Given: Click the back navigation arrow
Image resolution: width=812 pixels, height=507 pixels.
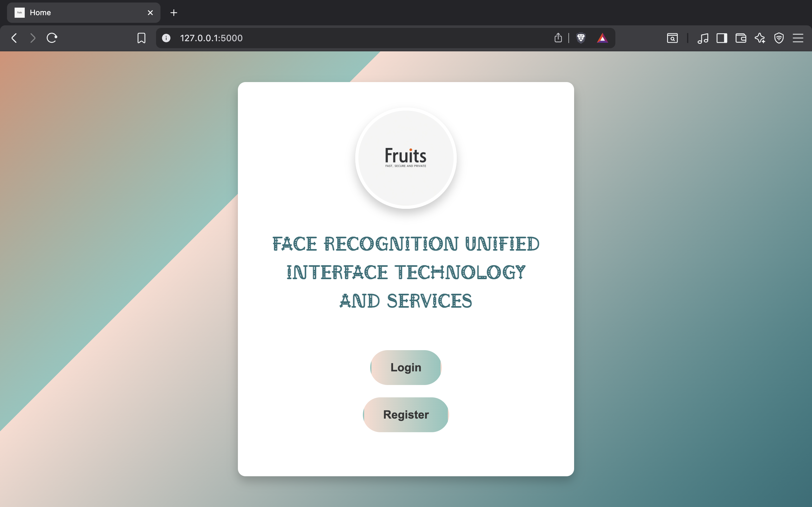Looking at the screenshot, I should pyautogui.click(x=14, y=38).
